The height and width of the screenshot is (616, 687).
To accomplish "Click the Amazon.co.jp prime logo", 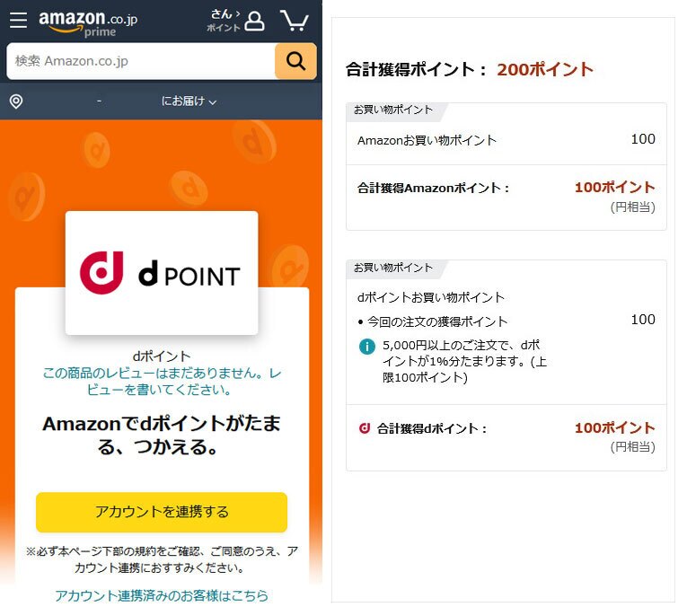I will [88, 22].
